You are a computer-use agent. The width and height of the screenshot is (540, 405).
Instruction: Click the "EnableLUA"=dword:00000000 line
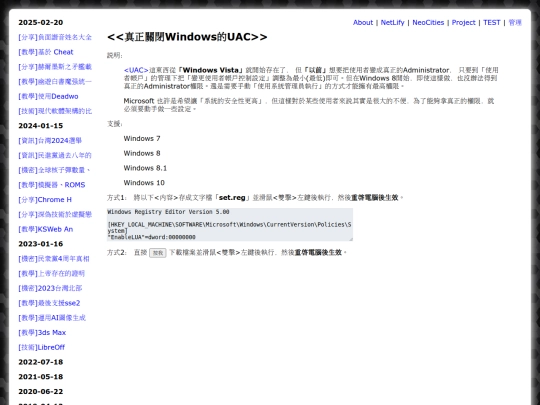coord(152,237)
